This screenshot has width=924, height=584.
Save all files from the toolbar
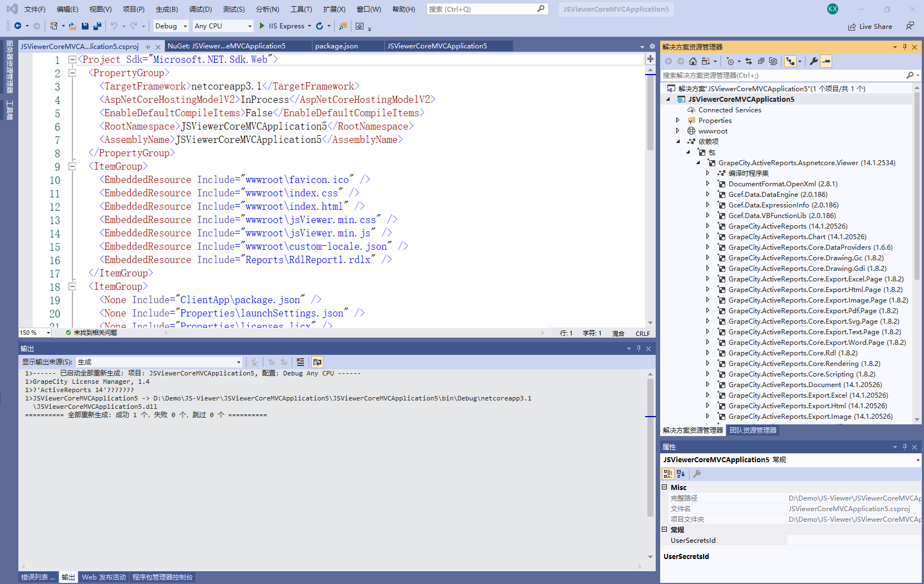coord(97,26)
